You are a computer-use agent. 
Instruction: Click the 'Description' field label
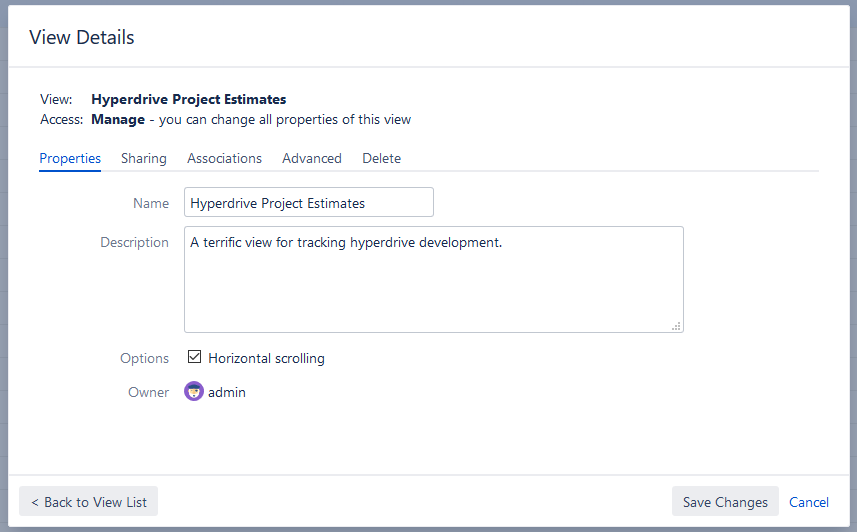pyautogui.click(x=134, y=242)
